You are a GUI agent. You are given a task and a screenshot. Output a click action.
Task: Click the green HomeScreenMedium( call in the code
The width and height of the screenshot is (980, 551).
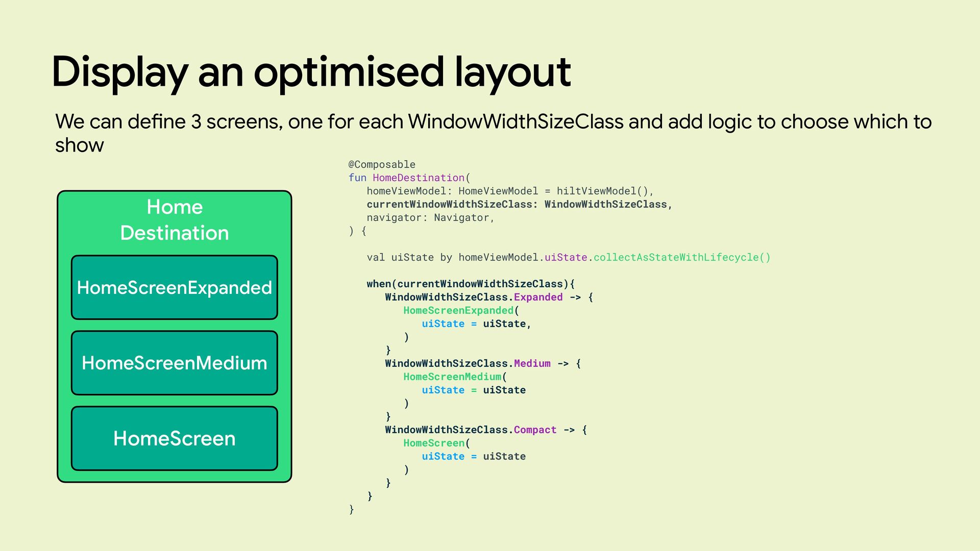pos(453,377)
